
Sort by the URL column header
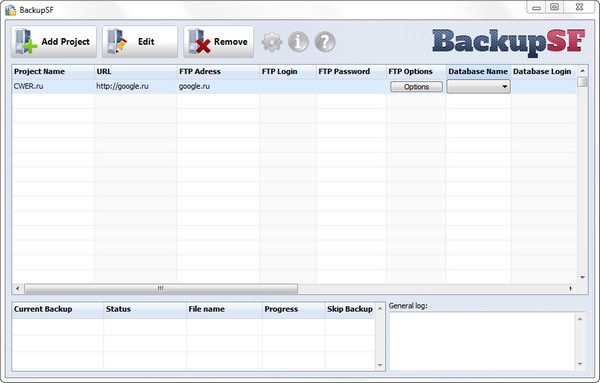point(136,72)
